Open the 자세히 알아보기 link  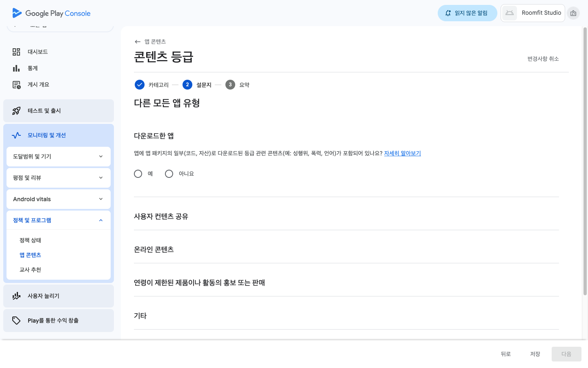tap(402, 153)
